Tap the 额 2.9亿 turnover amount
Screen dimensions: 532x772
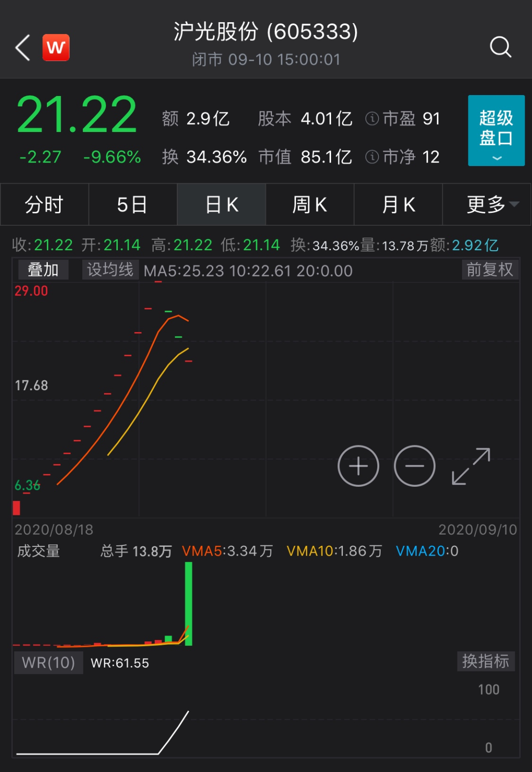click(196, 118)
